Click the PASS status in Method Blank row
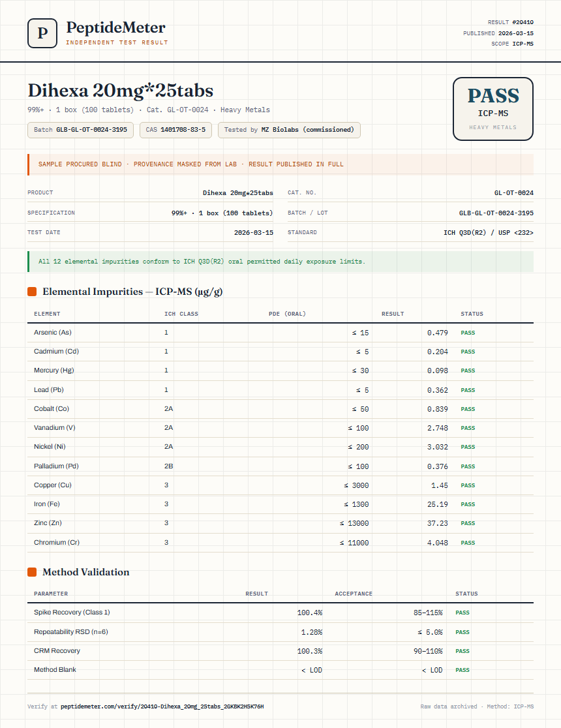The height and width of the screenshot is (728, 561). point(462,670)
